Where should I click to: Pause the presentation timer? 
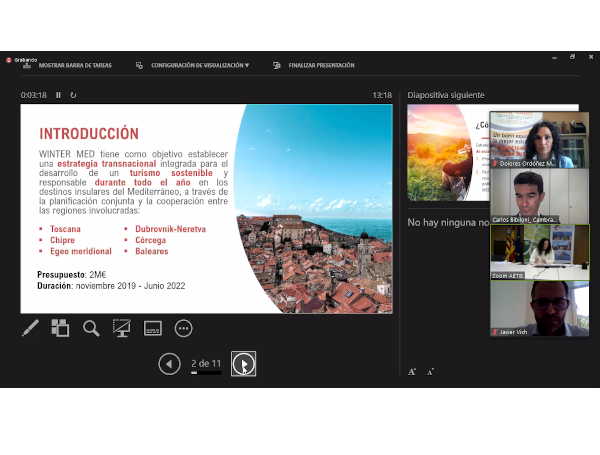(x=58, y=95)
